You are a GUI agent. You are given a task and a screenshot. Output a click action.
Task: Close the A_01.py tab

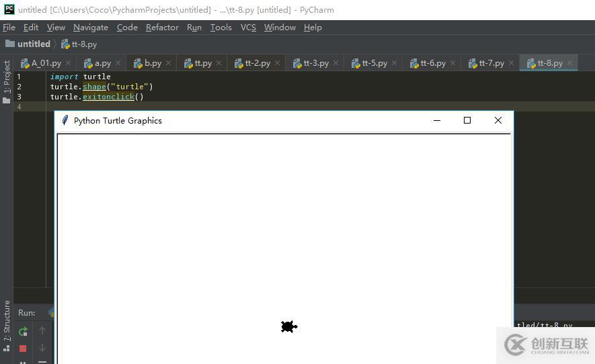coord(69,63)
